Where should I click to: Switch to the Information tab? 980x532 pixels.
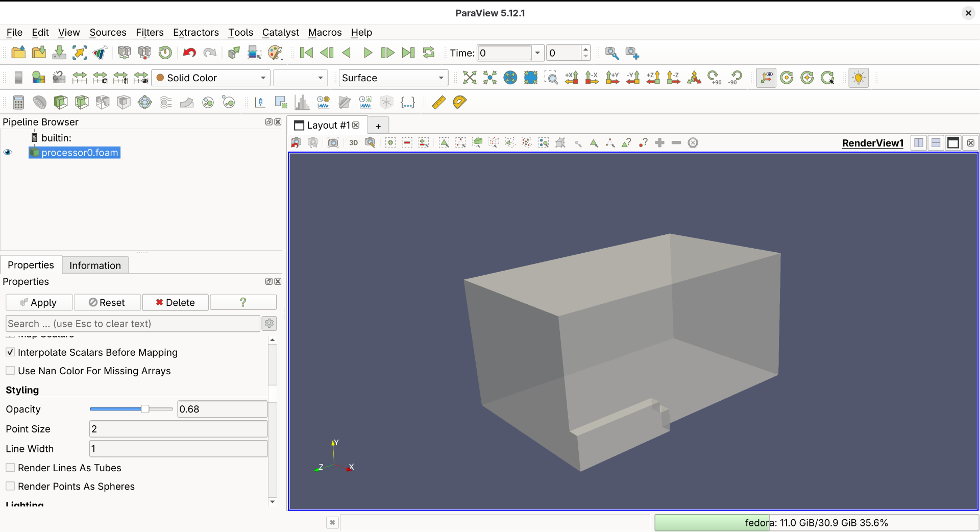95,265
